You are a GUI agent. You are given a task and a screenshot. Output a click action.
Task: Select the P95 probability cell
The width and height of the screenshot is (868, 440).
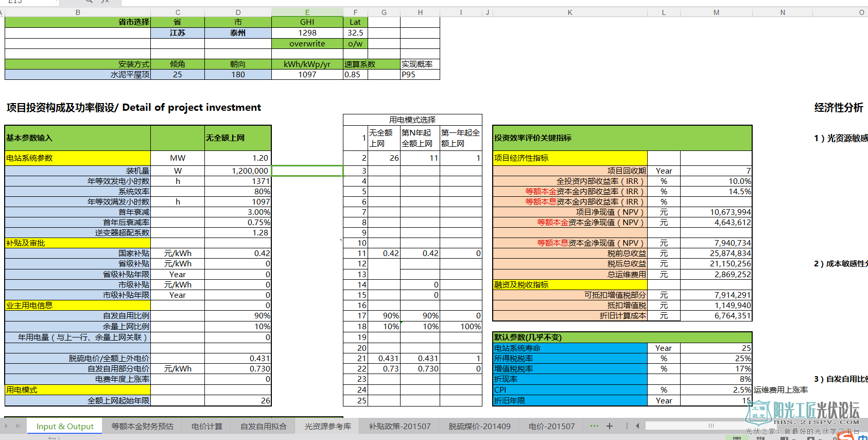(x=420, y=75)
